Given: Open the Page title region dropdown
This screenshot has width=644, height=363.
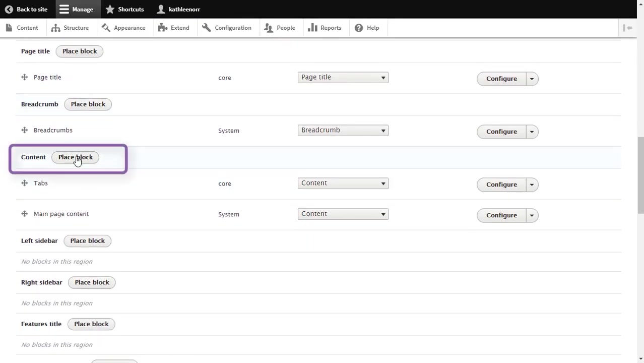Looking at the screenshot, I should [x=343, y=77].
